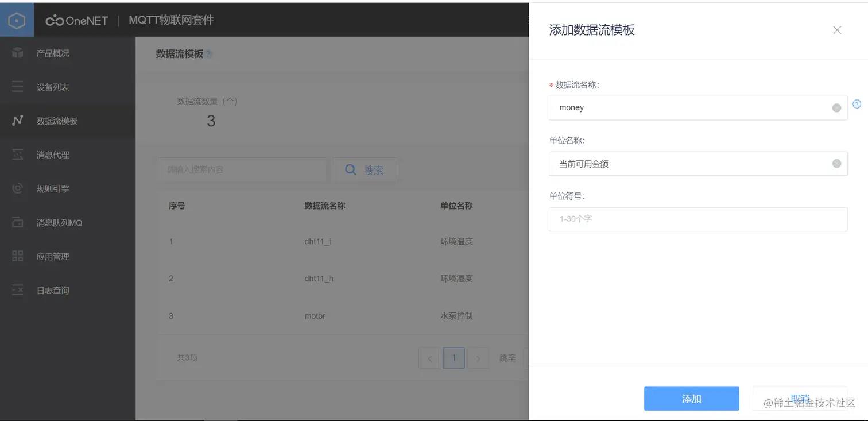Click the 添加数据流模板 dialog title

pyautogui.click(x=592, y=30)
